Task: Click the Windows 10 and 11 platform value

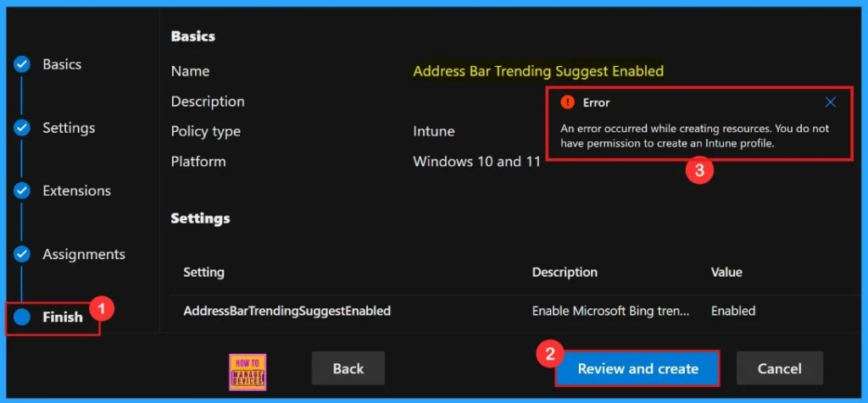Action: (x=476, y=162)
